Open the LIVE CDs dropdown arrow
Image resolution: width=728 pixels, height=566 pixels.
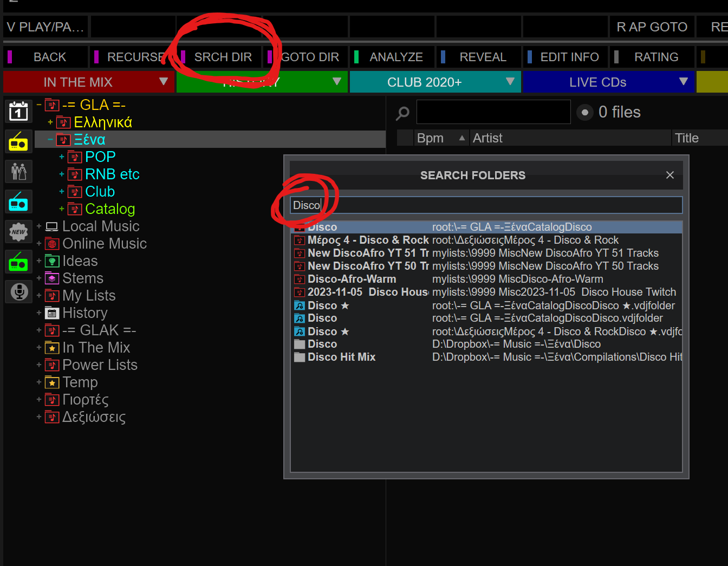pyautogui.click(x=683, y=82)
